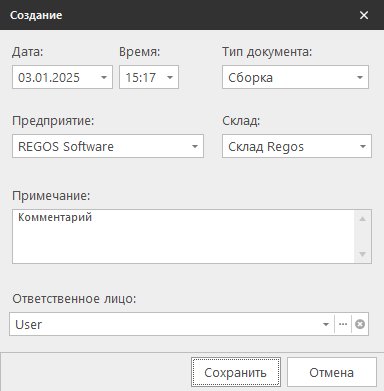384x391 pixels.
Task: Open the Ответственное лицо dropdown arrow
Action: coord(326,324)
